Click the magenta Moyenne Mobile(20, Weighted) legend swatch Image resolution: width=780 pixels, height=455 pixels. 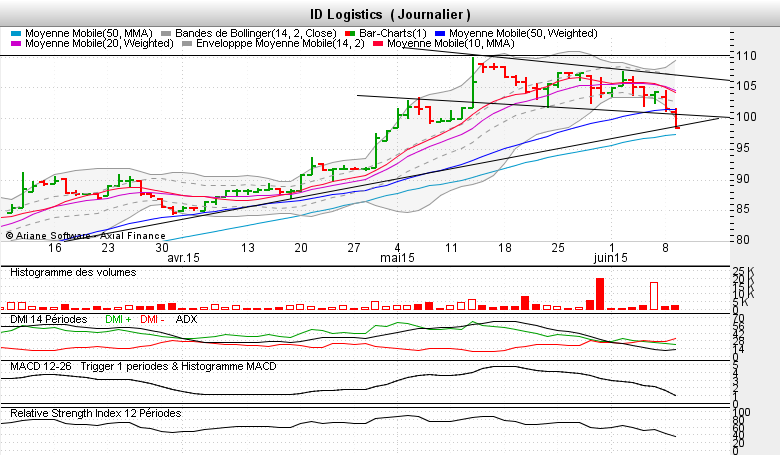coord(16,44)
